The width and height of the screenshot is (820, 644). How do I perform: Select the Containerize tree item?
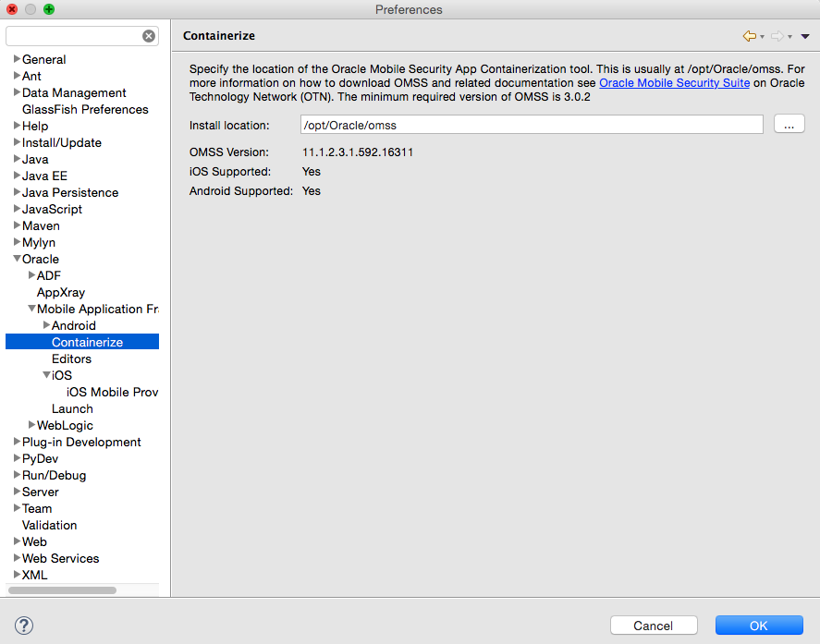(x=82, y=342)
